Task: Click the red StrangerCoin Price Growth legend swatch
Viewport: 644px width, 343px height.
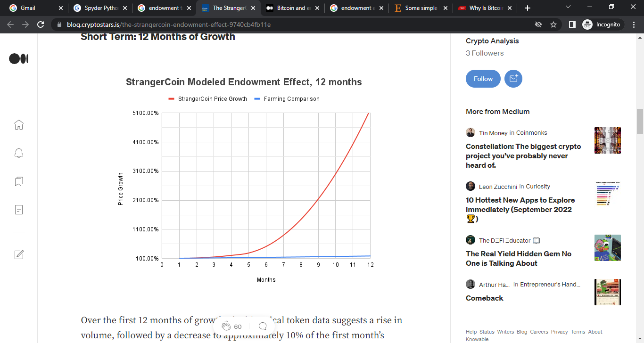Action: pyautogui.click(x=172, y=99)
